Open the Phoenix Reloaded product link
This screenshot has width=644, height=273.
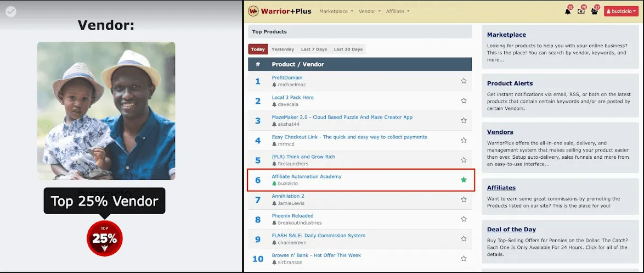(292, 216)
